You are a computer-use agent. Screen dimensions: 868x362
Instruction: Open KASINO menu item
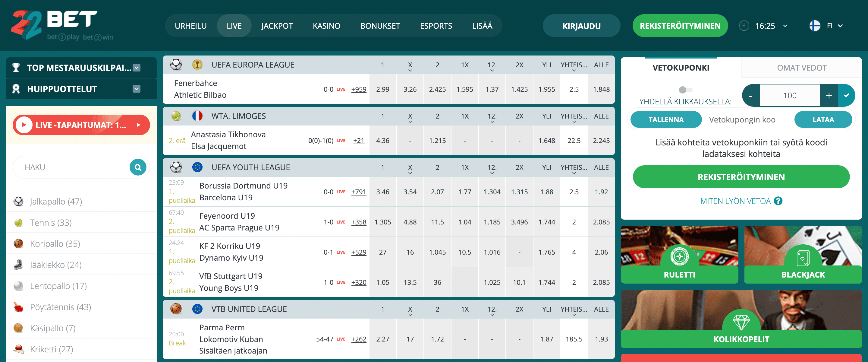[x=326, y=26]
